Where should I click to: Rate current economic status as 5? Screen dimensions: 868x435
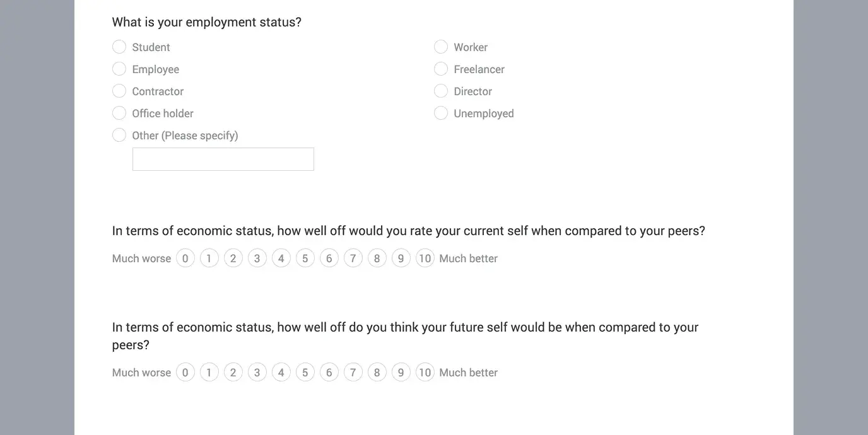(305, 258)
